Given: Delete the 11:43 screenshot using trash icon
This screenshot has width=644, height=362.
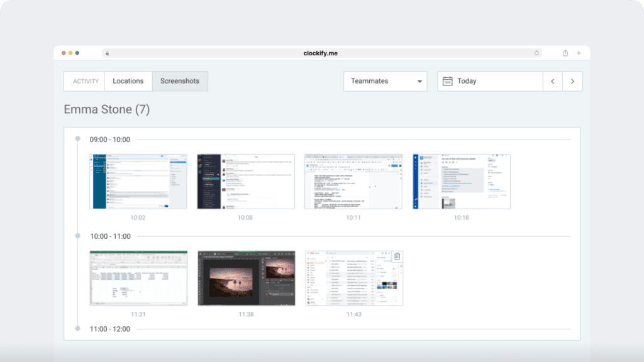Looking at the screenshot, I should tap(397, 255).
